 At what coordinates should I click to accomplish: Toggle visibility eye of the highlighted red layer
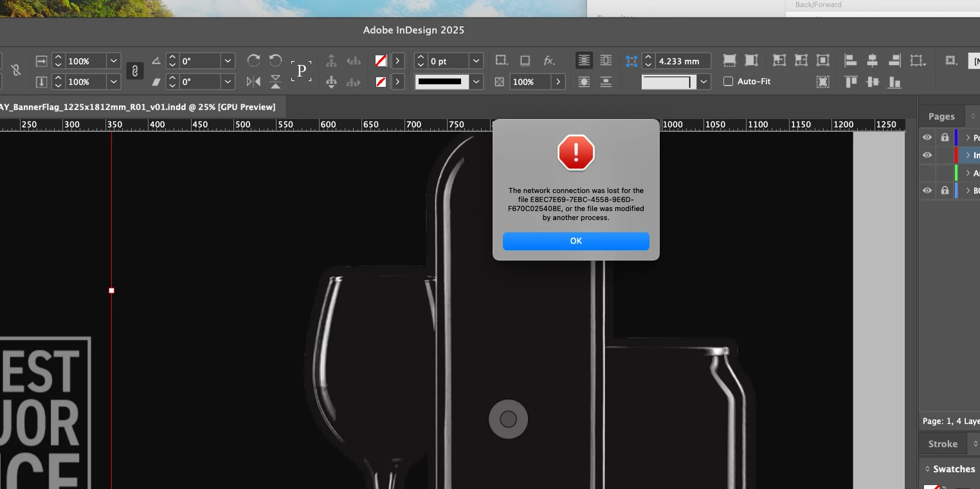click(x=927, y=155)
